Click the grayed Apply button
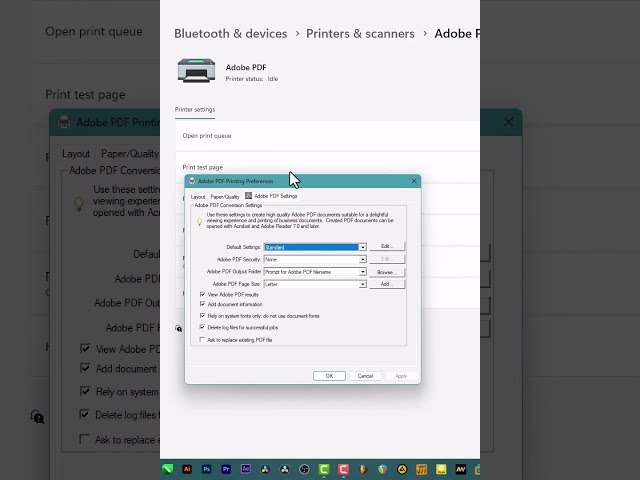The width and height of the screenshot is (640, 480). [401, 376]
